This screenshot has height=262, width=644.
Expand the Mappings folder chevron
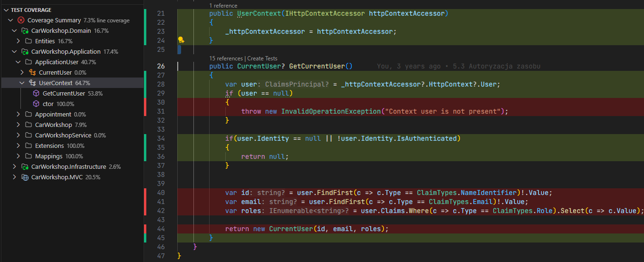[x=18, y=156]
